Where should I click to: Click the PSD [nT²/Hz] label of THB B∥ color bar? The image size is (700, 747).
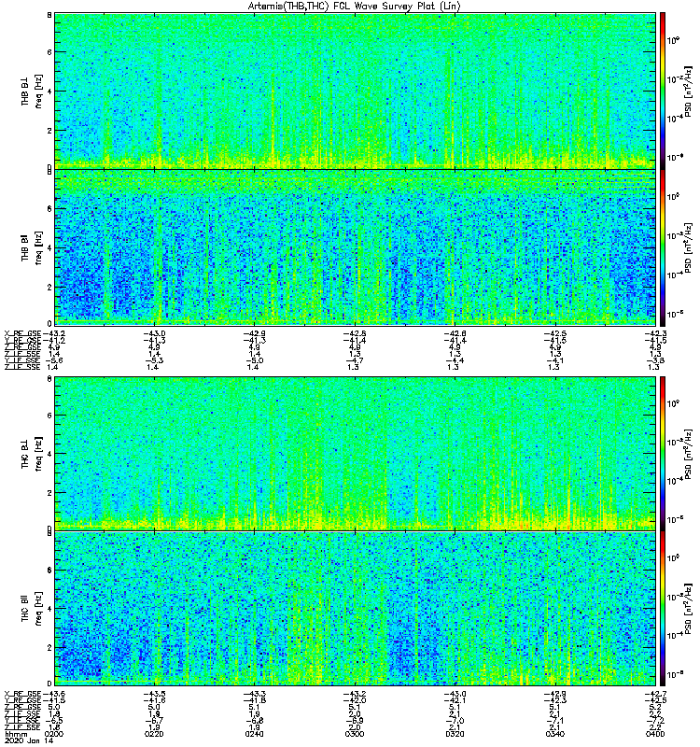689,247
